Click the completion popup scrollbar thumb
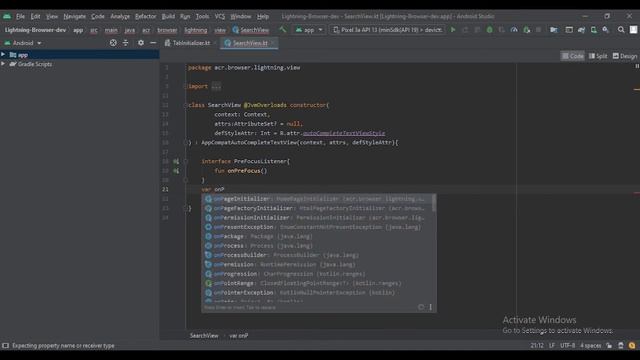Image resolution: width=640 pixels, height=360 pixels. pos(433,203)
